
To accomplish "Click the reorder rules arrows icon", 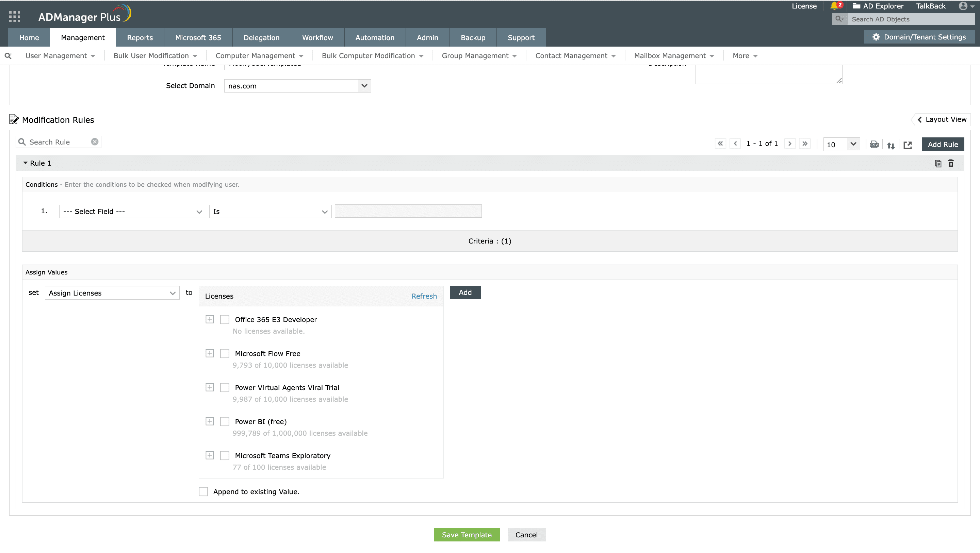I will tap(891, 145).
